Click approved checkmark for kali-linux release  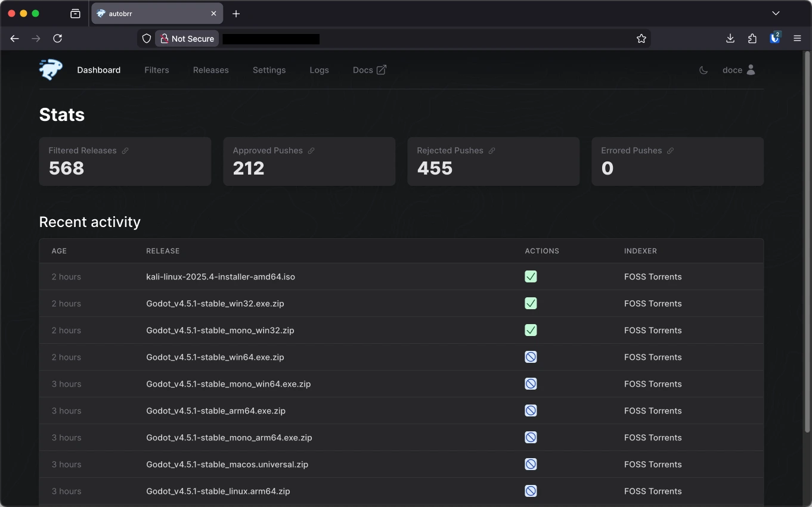coord(531,276)
